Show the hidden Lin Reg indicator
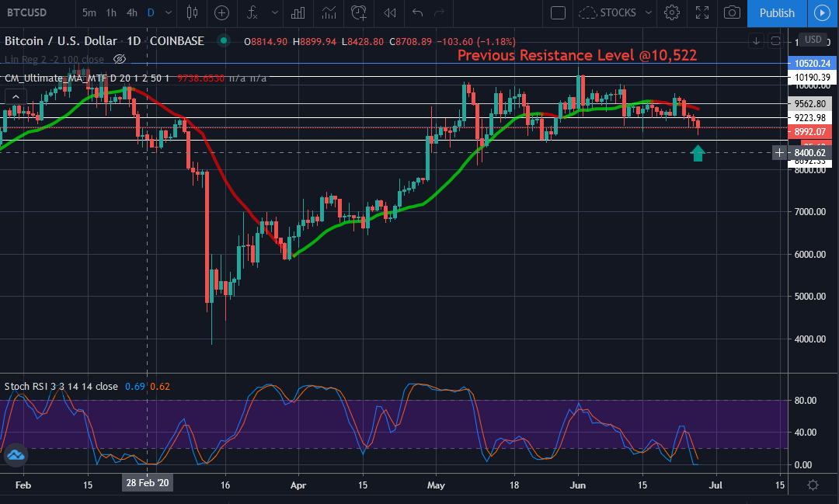This screenshot has width=839, height=504. pos(120,59)
